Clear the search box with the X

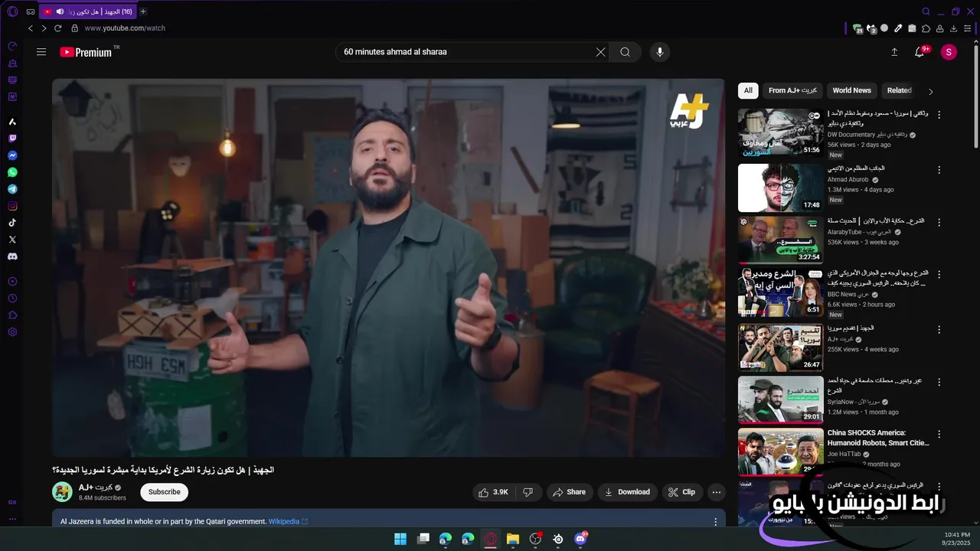[600, 52]
